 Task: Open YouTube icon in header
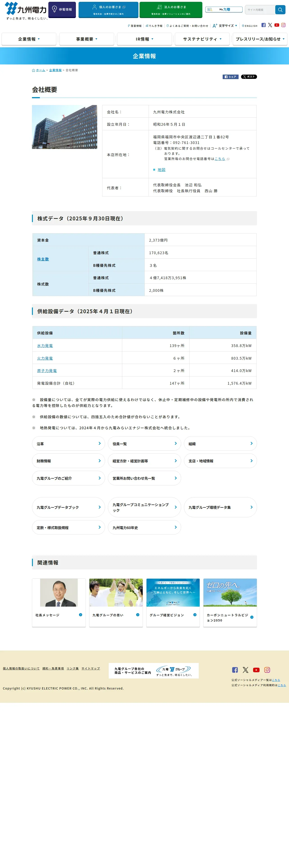click(277, 25)
